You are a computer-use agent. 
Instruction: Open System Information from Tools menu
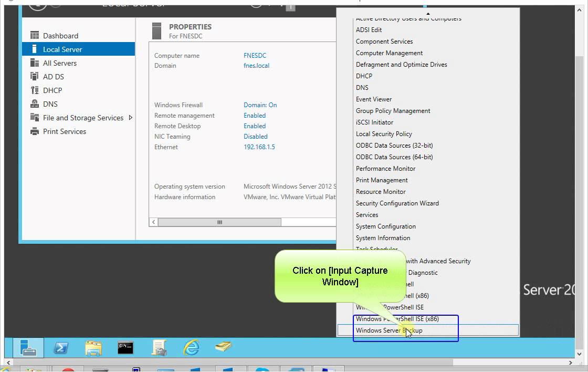(x=383, y=238)
